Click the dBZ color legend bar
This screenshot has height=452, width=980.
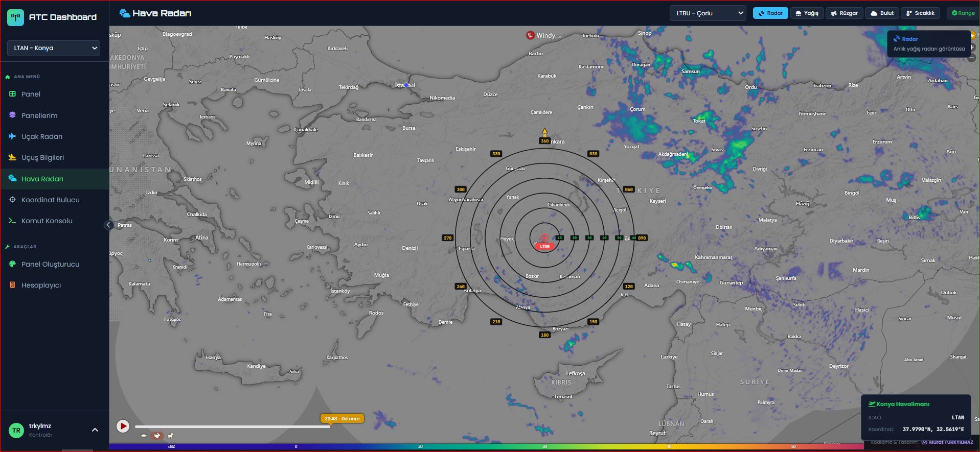[486, 446]
